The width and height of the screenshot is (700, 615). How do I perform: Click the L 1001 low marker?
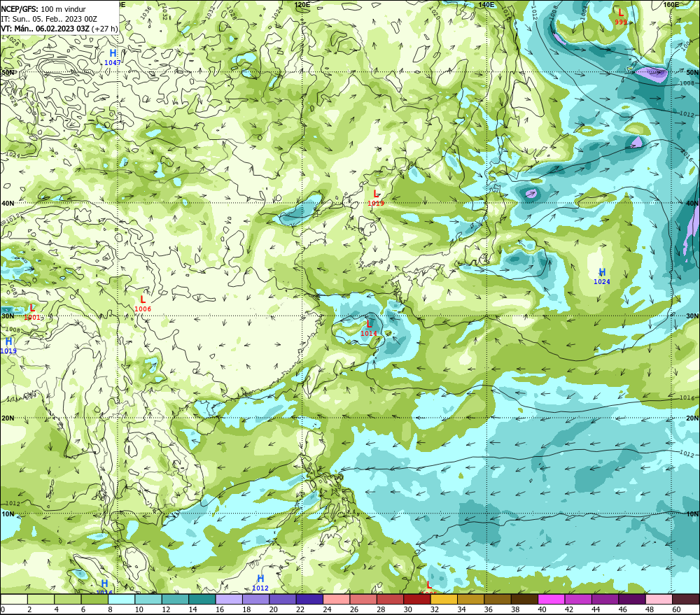[x=32, y=312]
